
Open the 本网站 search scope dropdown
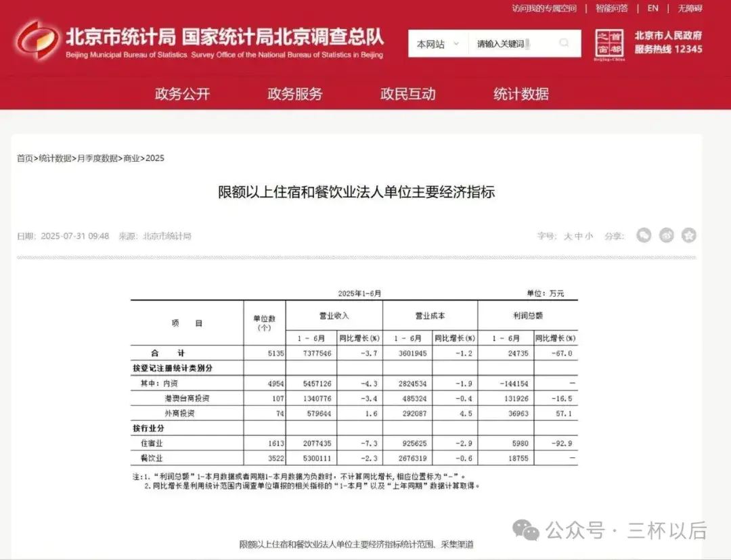(437, 44)
